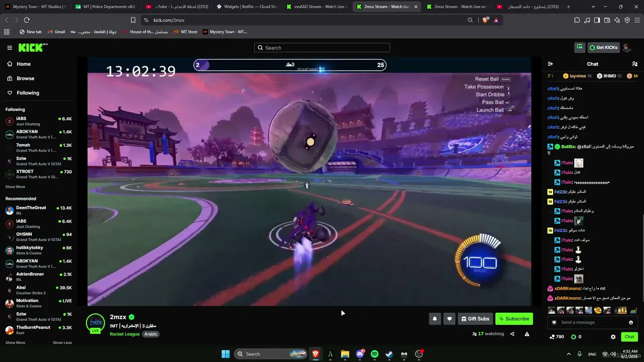Click the Get KICKs button
The width and height of the screenshot is (644, 362).
click(603, 47)
